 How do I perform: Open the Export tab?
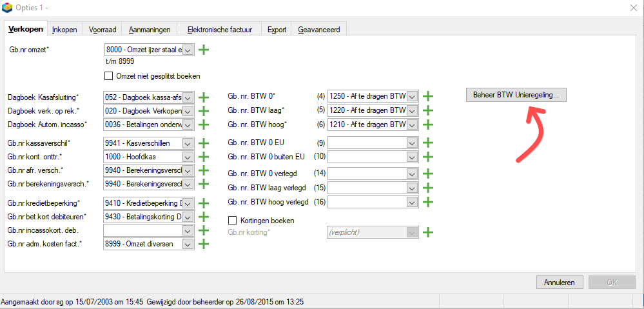tap(277, 30)
